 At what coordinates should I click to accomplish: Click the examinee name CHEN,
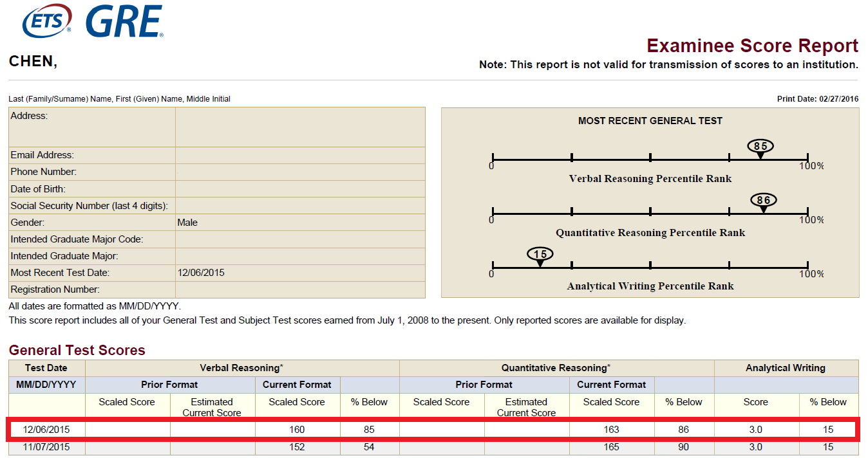point(33,62)
